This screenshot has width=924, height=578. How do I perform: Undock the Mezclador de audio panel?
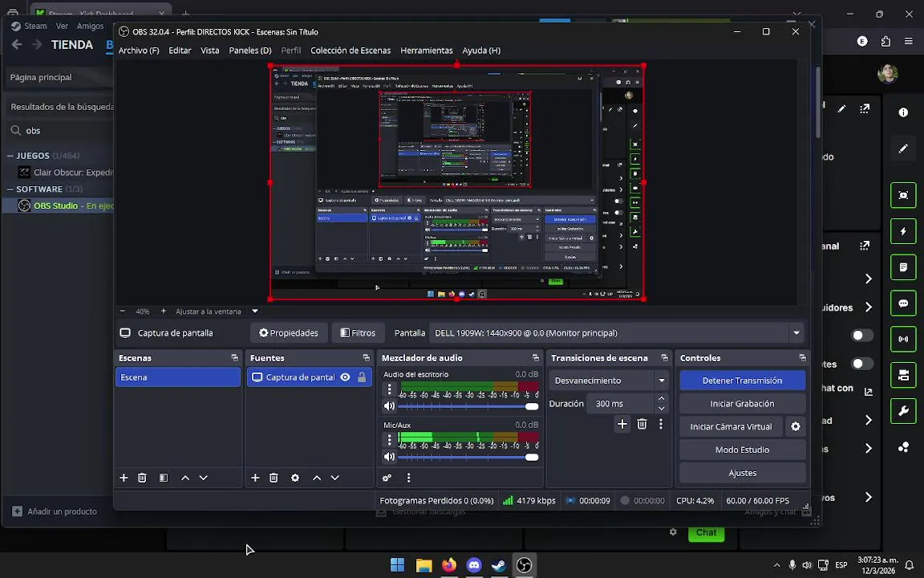[x=536, y=358]
